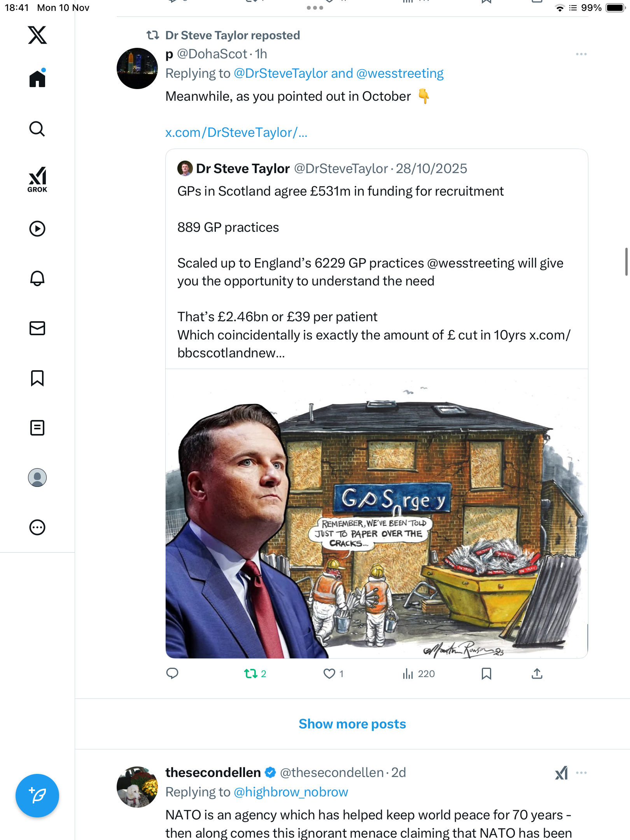Click the compose new post button
Viewport: 630px width, 840px height.
coord(37,796)
